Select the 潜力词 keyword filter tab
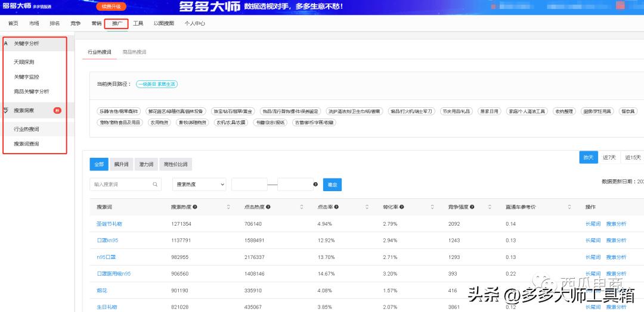Image resolution: width=644 pixels, height=312 pixels. point(146,164)
